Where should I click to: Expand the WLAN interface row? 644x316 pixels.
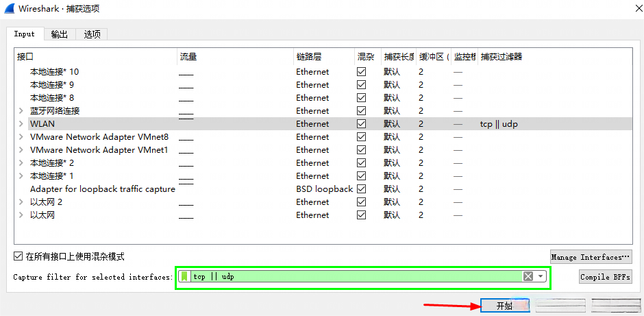pos(21,124)
